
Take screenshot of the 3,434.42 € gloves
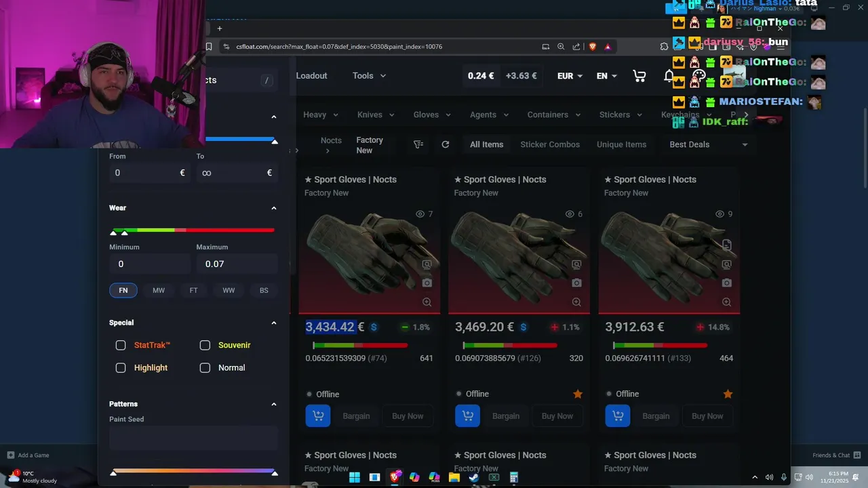427,283
